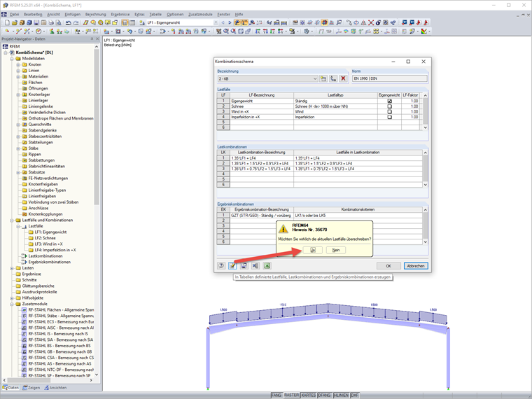
Task: Click the save scheme icon in dialog footer
Action: 244,266
